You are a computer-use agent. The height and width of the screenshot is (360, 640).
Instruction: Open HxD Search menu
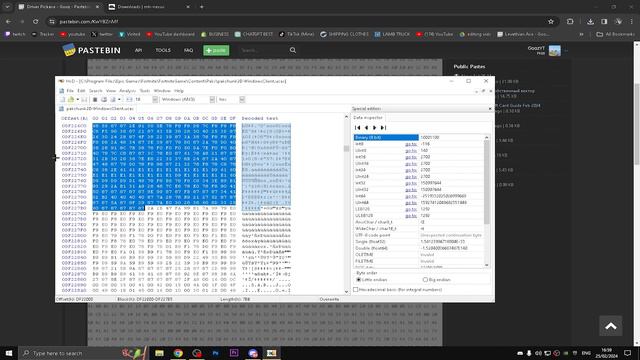click(x=96, y=91)
